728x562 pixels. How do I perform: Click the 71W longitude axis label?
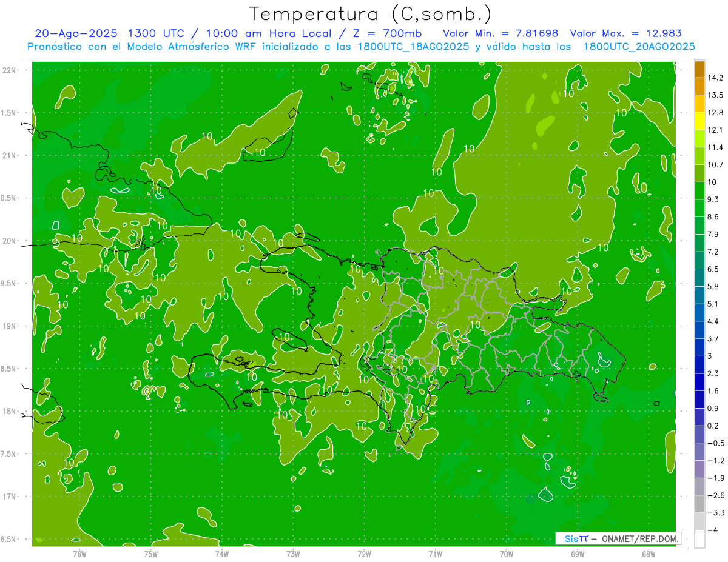click(x=435, y=554)
